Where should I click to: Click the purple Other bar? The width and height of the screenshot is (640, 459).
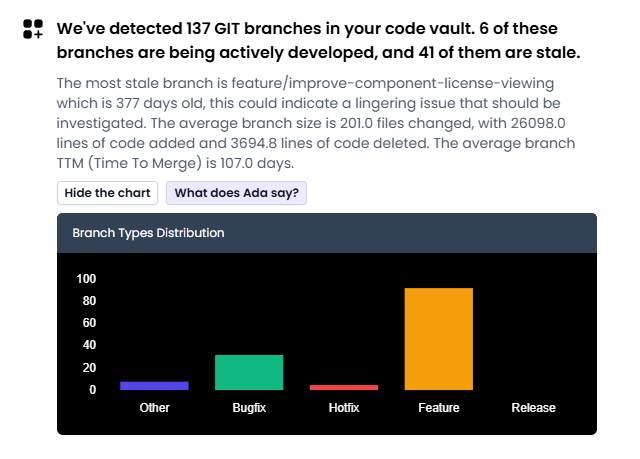154,386
